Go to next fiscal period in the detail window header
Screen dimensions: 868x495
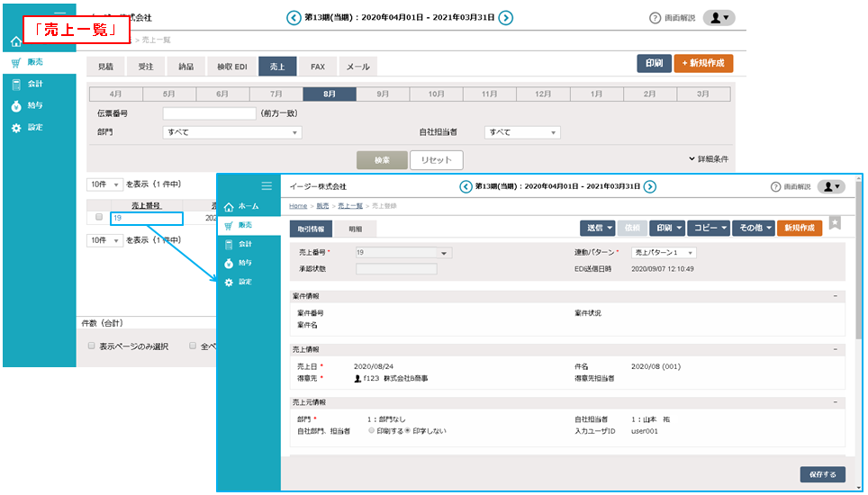(649, 186)
